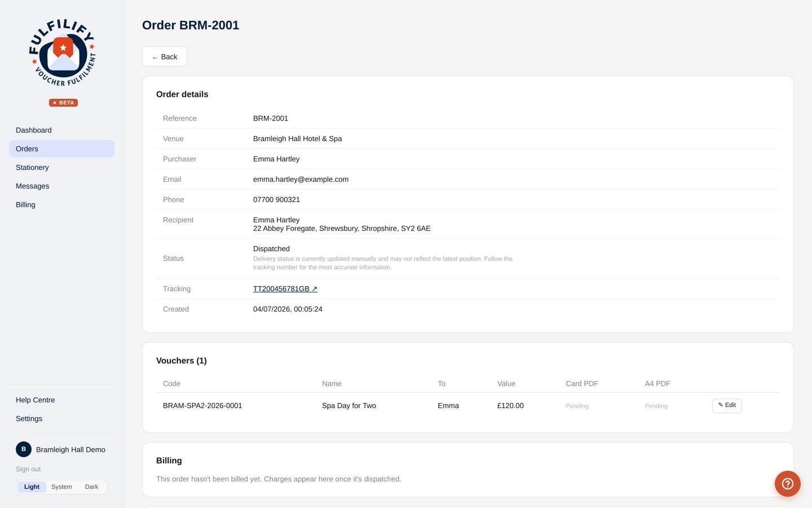
Task: Click the Order details heading
Action: (182, 94)
